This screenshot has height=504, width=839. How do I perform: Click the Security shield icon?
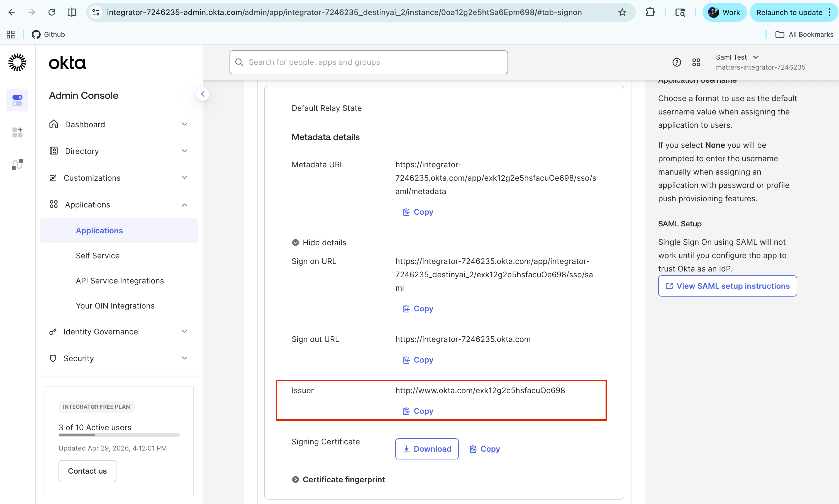(x=53, y=358)
